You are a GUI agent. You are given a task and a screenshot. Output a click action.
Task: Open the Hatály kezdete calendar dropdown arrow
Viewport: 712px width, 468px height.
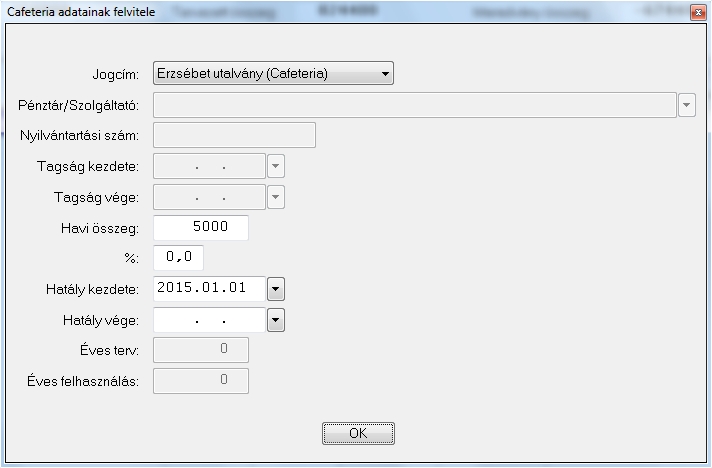(x=276, y=289)
